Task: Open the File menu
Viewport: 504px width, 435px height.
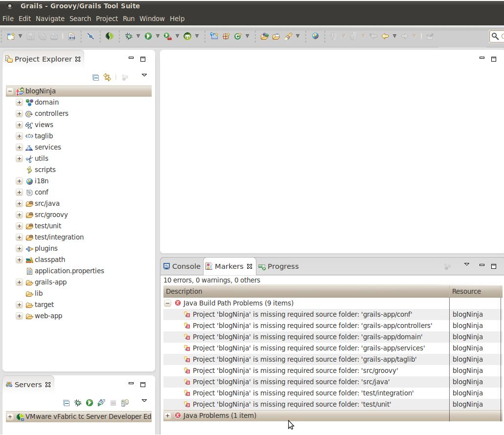Action: 8,19
